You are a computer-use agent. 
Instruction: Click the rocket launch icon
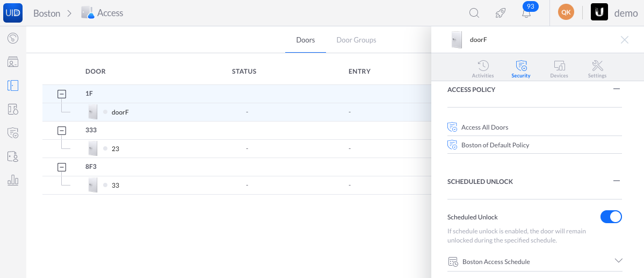click(500, 13)
